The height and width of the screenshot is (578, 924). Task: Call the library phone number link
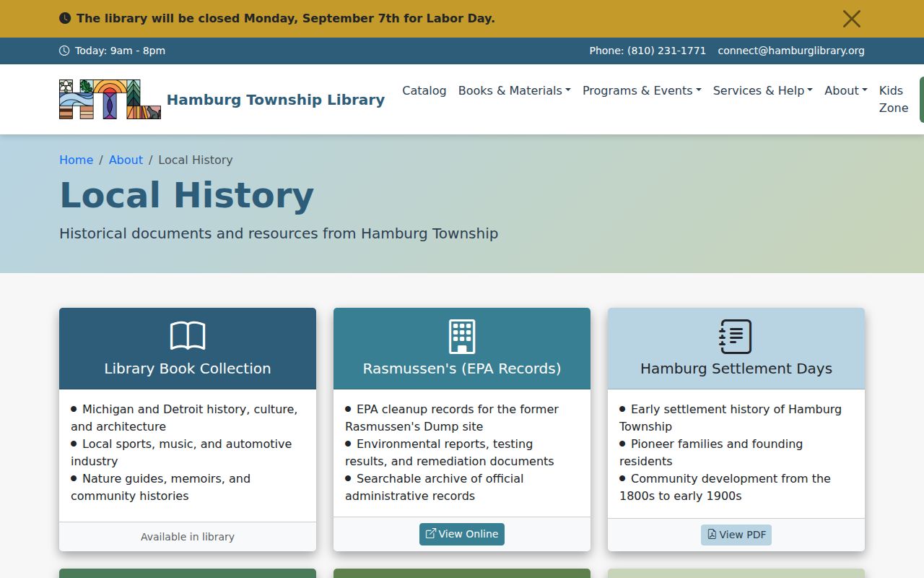[x=648, y=51]
